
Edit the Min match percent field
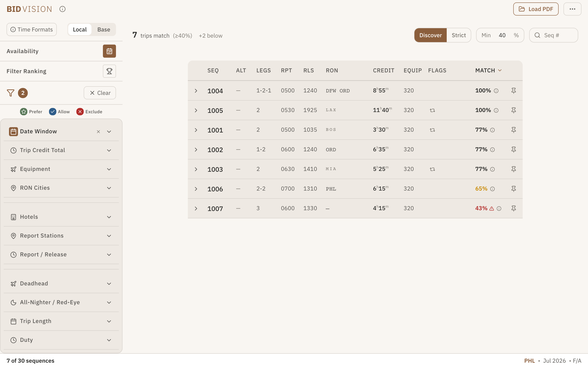(x=502, y=35)
